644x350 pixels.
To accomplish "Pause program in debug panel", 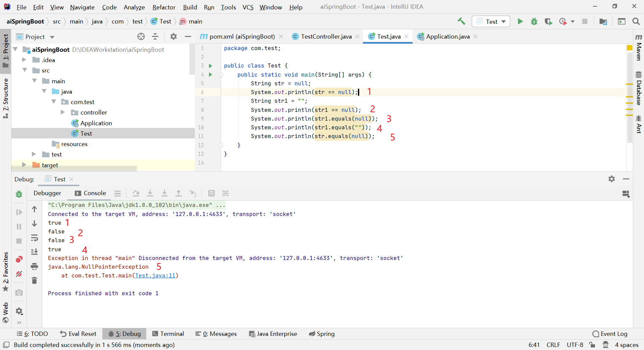I will coord(19,227).
